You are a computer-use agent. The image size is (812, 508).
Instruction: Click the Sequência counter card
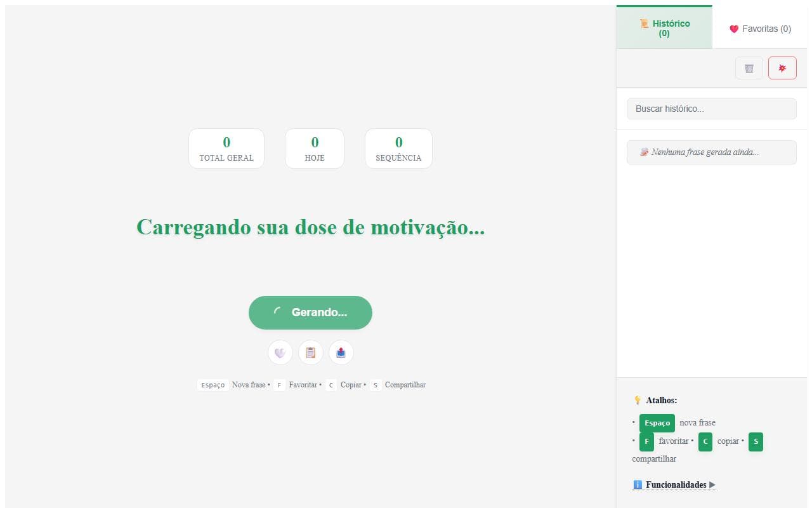(x=398, y=149)
